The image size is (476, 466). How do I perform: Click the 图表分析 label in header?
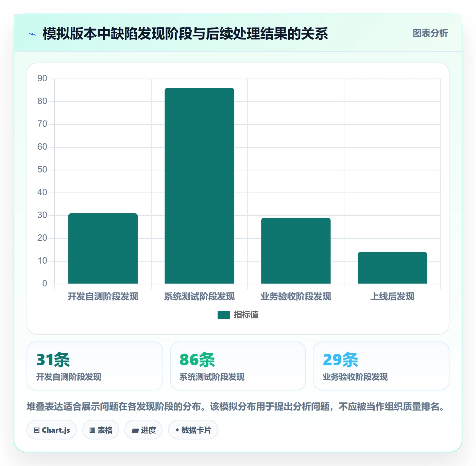point(430,33)
